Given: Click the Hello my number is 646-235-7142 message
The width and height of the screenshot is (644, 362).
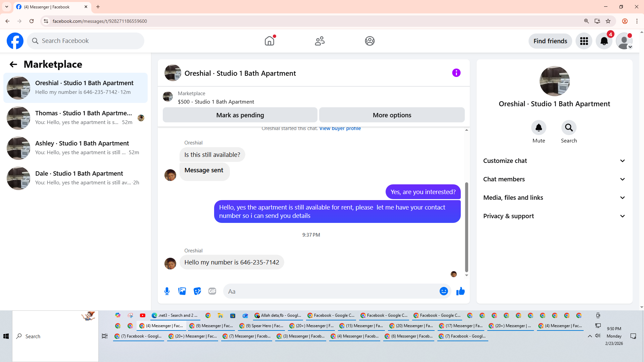Looking at the screenshot, I should tap(232, 262).
